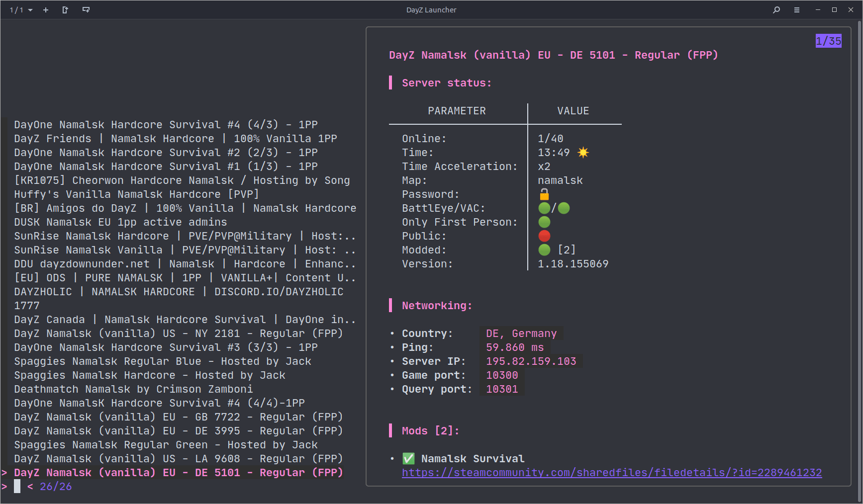Image resolution: width=863 pixels, height=504 pixels.
Task: Click the first green BattlEye indicator
Action: point(544,208)
